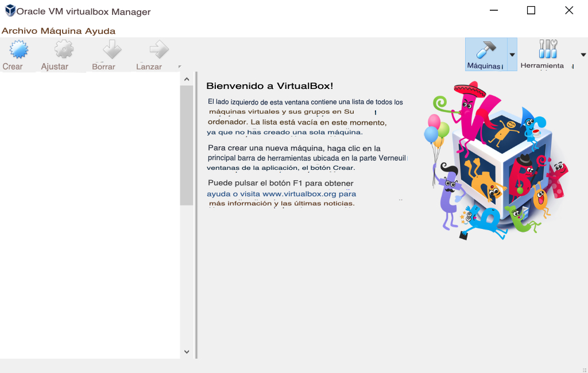Image resolution: width=588 pixels, height=373 pixels.
Task: Click the scroll-down arrow of the machine list
Action: point(185,351)
